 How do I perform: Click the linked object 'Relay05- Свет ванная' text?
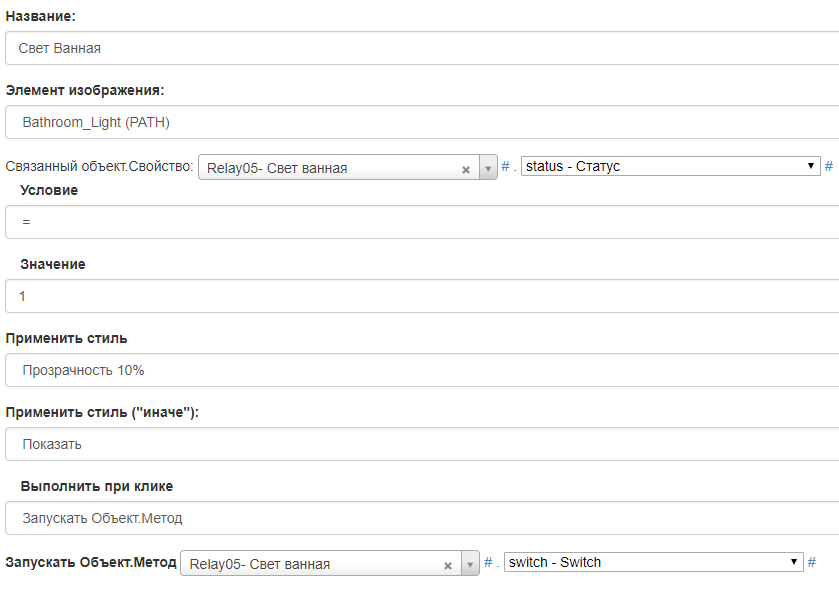[278, 168]
